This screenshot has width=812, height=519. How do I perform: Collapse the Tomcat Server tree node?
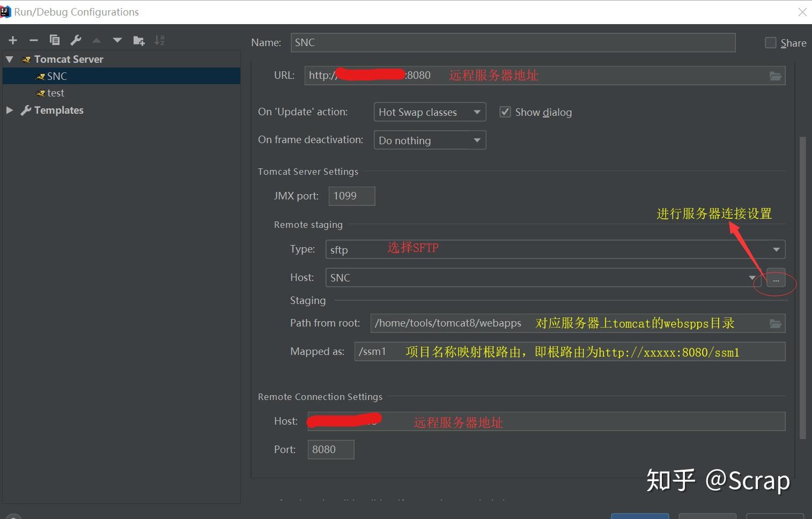(x=9, y=59)
